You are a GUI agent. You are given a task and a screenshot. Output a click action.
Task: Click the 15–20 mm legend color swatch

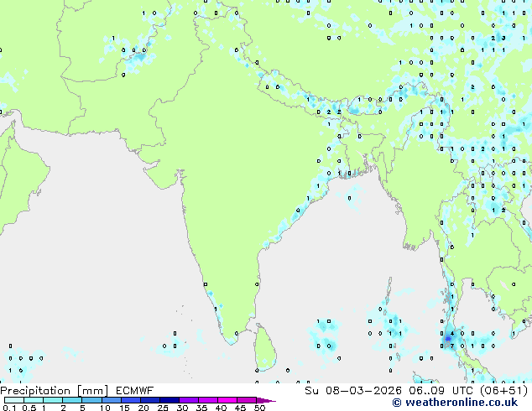[130, 400]
